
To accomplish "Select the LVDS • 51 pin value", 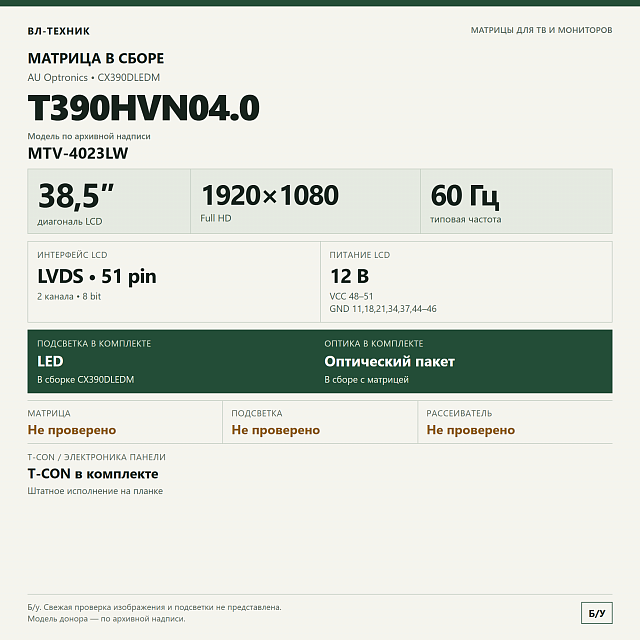I will click(97, 276).
